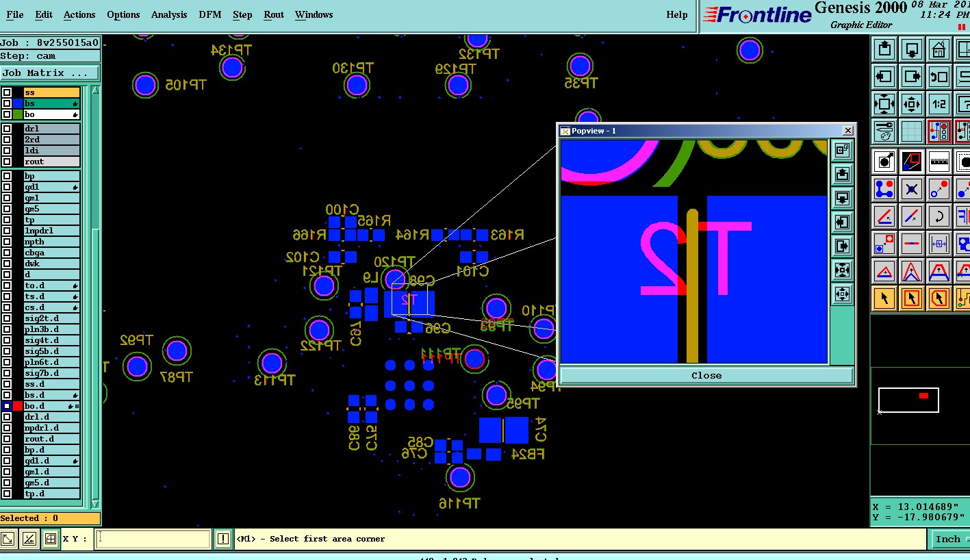Open the Options menu
The height and width of the screenshot is (560, 970).
(123, 14)
